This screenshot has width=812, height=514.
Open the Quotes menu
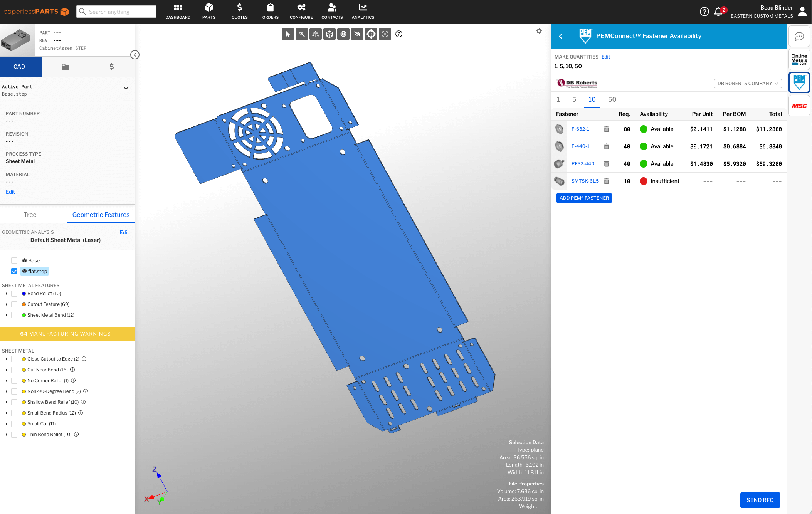click(240, 12)
